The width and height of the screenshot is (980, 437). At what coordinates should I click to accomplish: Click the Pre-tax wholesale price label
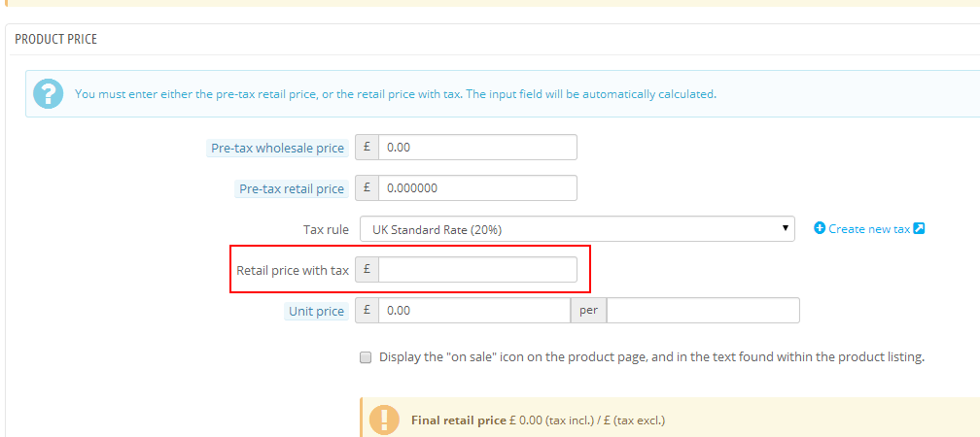[x=278, y=149]
